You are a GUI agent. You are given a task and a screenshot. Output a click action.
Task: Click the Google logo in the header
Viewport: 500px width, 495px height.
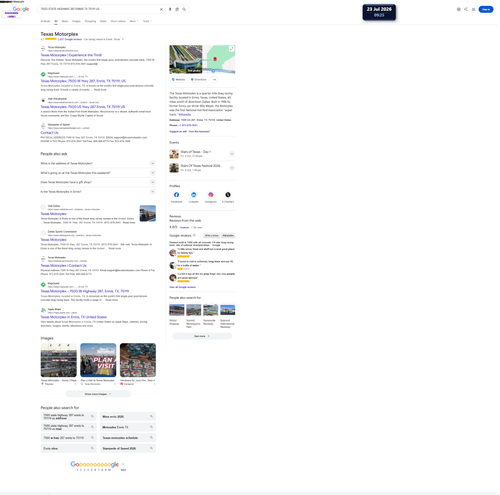21,9
